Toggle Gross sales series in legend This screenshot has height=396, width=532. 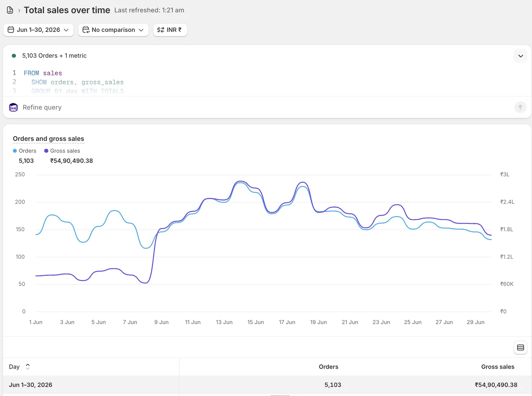point(62,151)
